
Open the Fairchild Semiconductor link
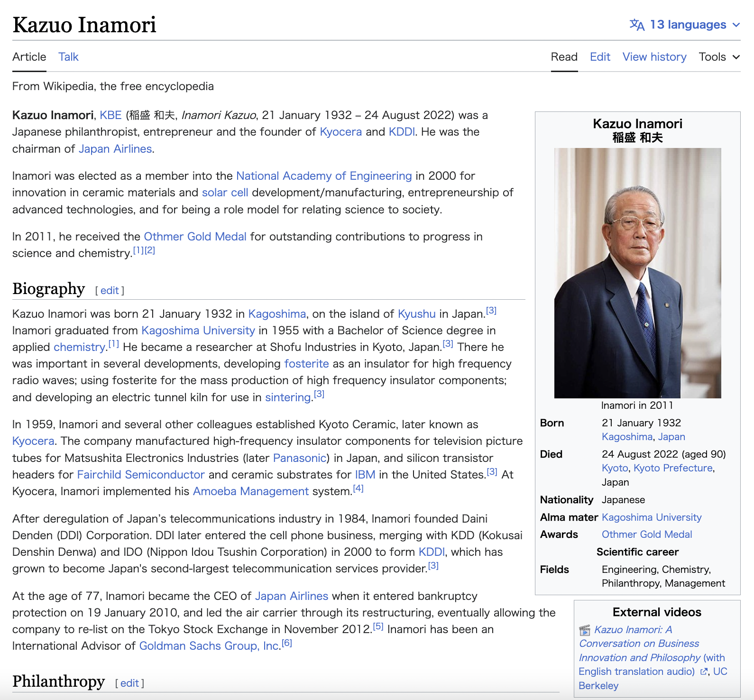point(141,475)
